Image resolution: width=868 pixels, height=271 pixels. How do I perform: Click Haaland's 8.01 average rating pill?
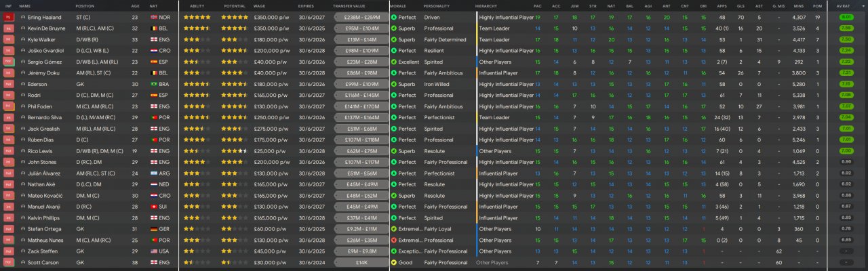[x=846, y=18]
